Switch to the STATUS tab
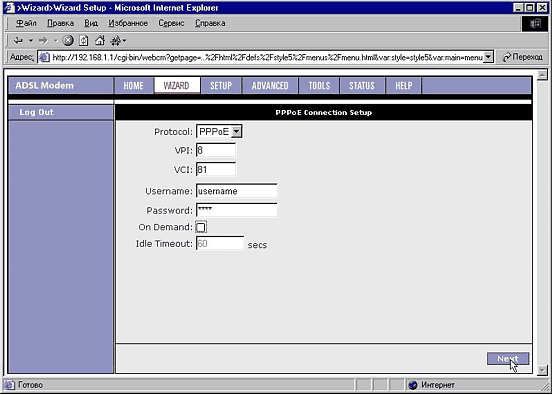This screenshot has height=395, width=552. click(362, 86)
